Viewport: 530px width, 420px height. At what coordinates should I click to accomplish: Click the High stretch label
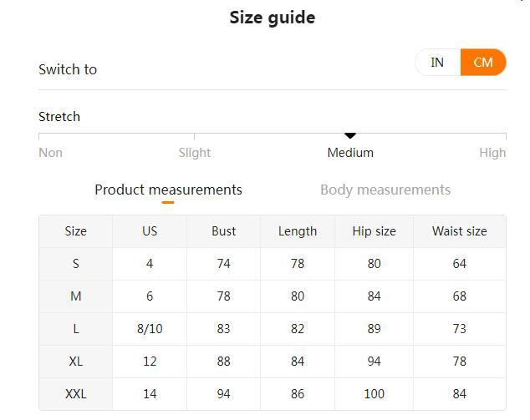click(x=492, y=153)
